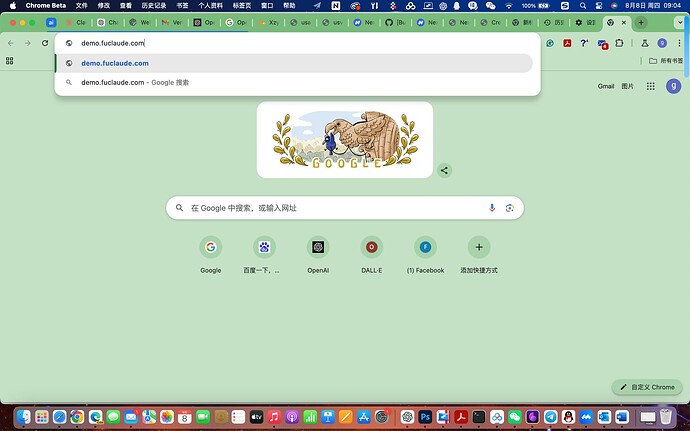
Task: Click the Customize Chrome button
Action: pyautogui.click(x=647, y=387)
